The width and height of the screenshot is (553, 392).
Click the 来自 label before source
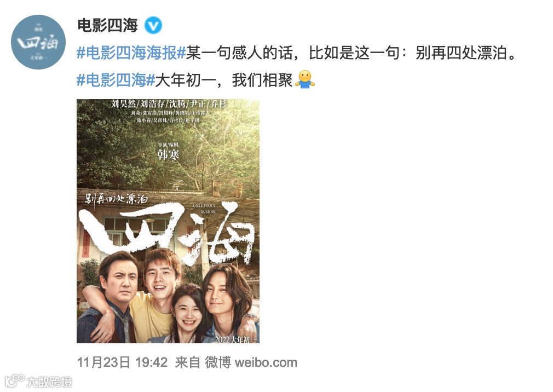pos(188,362)
